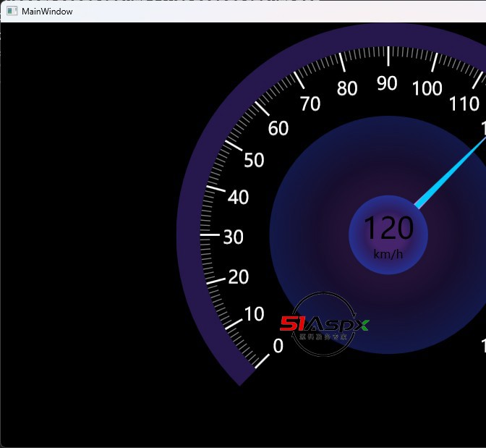This screenshot has height=448, width=486.
Task: Click the km/h unit label
Action: pyautogui.click(x=388, y=253)
